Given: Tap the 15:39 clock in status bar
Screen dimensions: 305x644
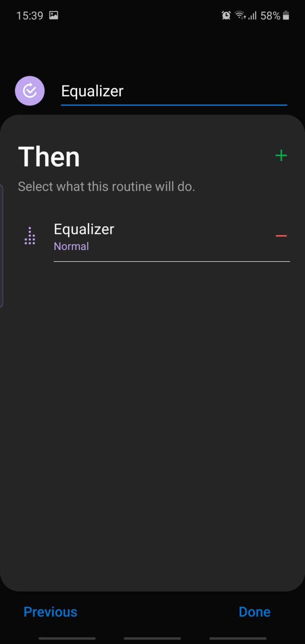Looking at the screenshot, I should [30, 15].
